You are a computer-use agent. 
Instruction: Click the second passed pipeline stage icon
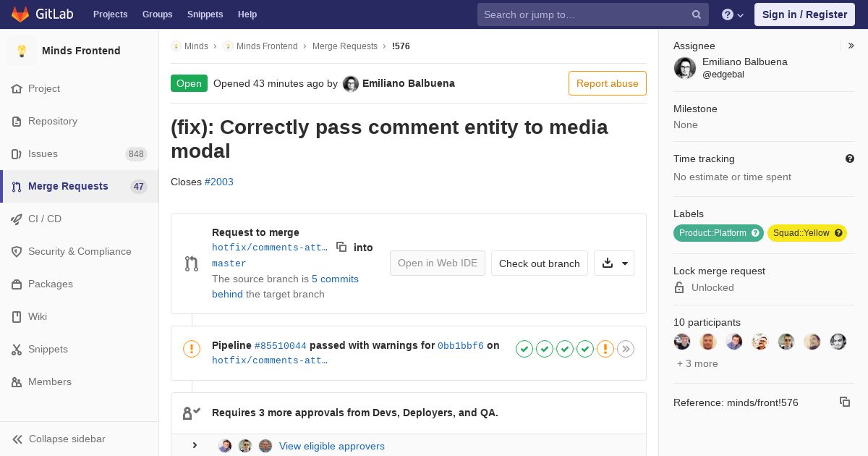point(545,350)
